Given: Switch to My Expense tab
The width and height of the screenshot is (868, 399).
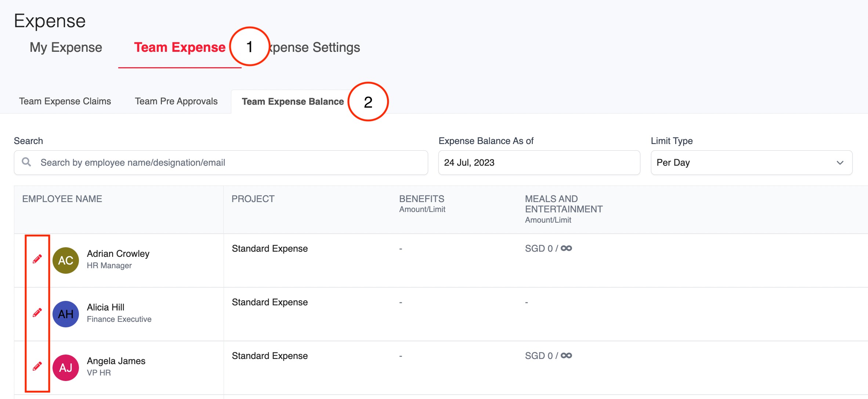Looking at the screenshot, I should click(x=66, y=47).
